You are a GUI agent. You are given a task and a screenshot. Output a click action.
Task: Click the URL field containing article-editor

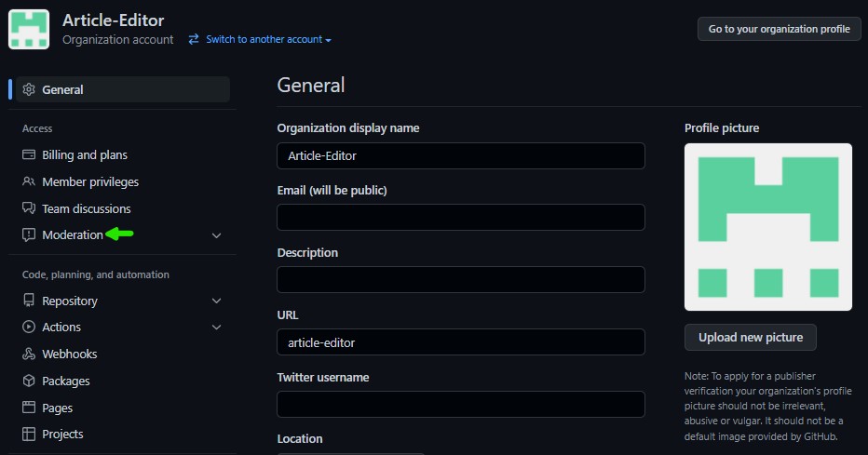click(x=461, y=342)
